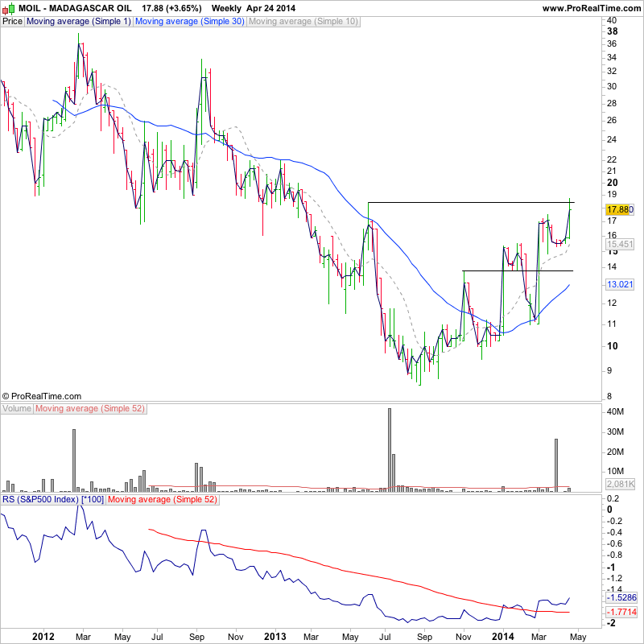Screen dimensions: 644x644
Task: Click the candlestick icon beside MOIL title
Action: pos(9,8)
